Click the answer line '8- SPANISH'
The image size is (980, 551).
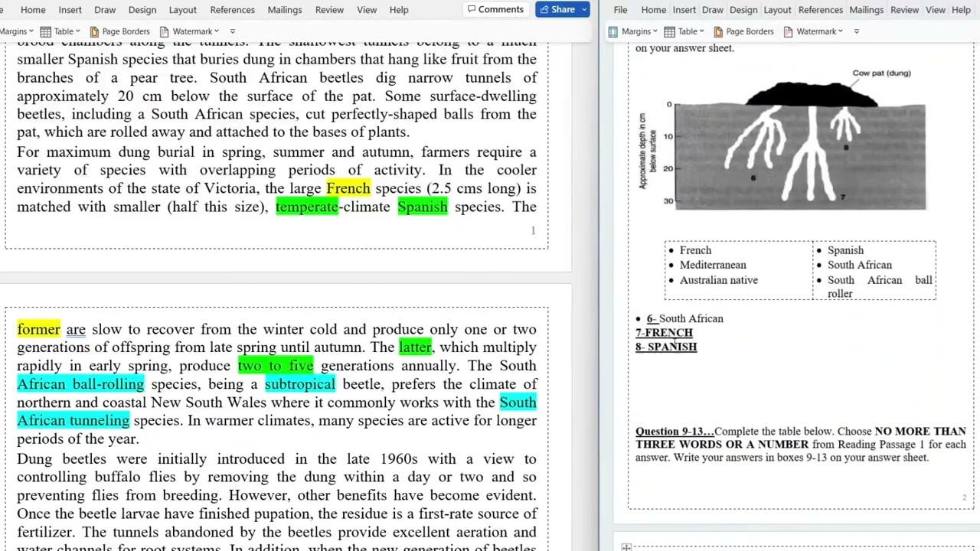tap(666, 347)
